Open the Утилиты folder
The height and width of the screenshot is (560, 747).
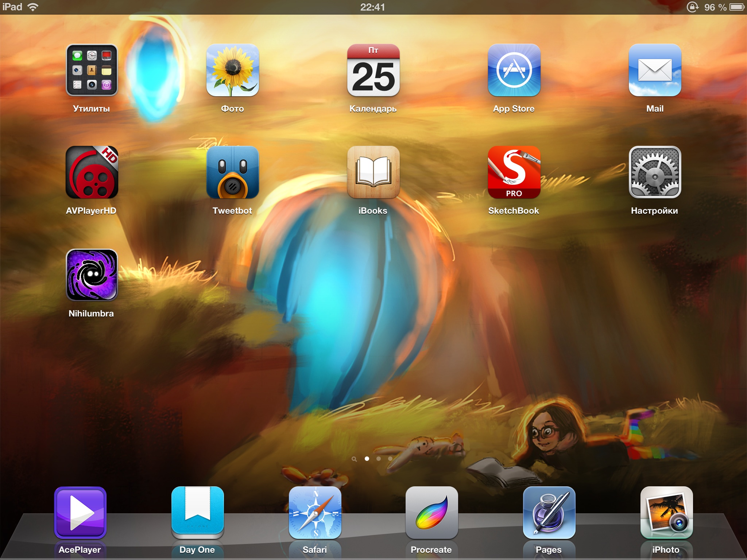point(92,70)
